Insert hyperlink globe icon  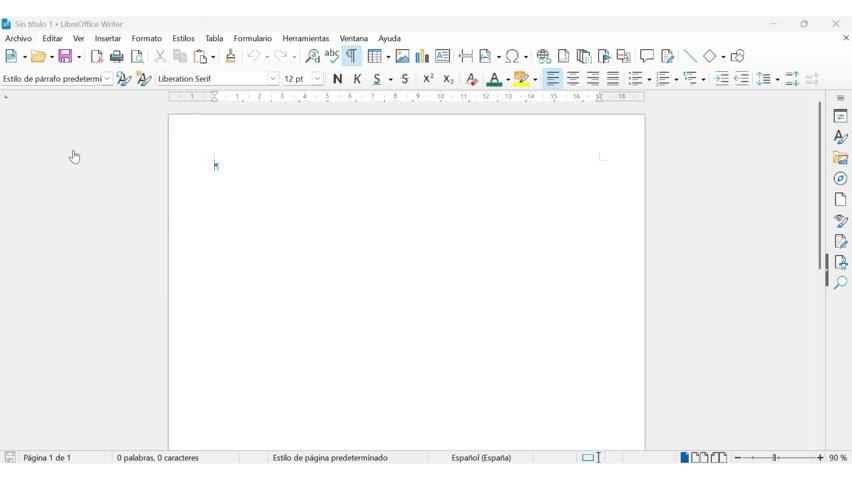point(543,56)
